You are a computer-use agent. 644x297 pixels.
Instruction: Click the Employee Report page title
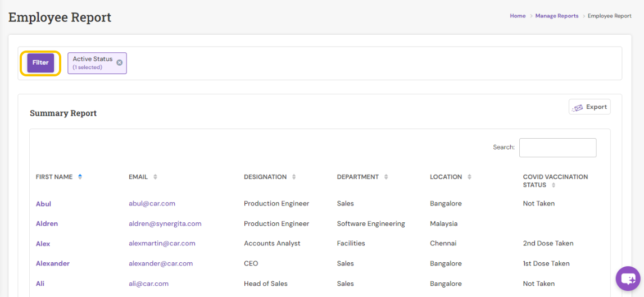(60, 17)
